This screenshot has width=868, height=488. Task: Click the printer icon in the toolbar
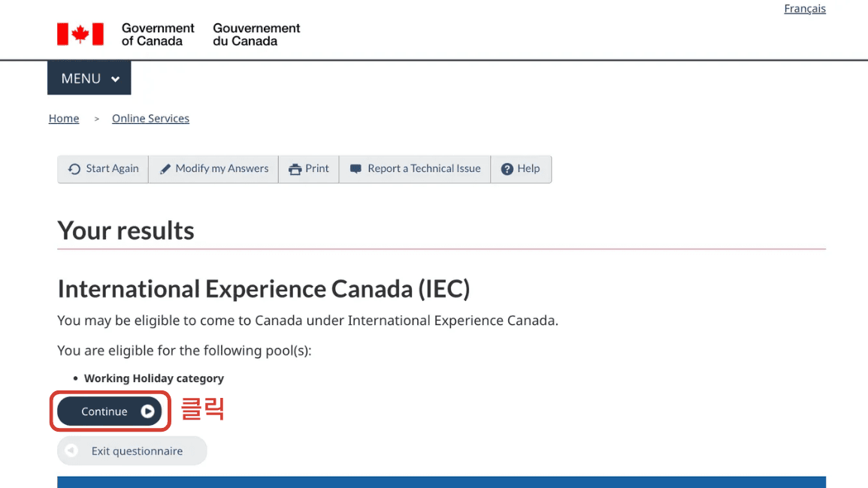295,169
